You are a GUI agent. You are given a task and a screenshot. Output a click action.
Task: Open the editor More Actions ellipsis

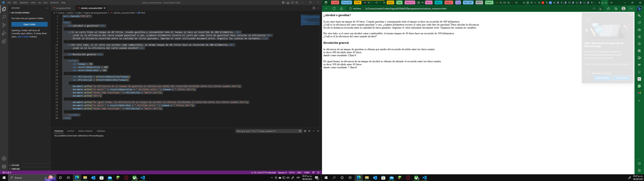pyautogui.click(x=318, y=8)
